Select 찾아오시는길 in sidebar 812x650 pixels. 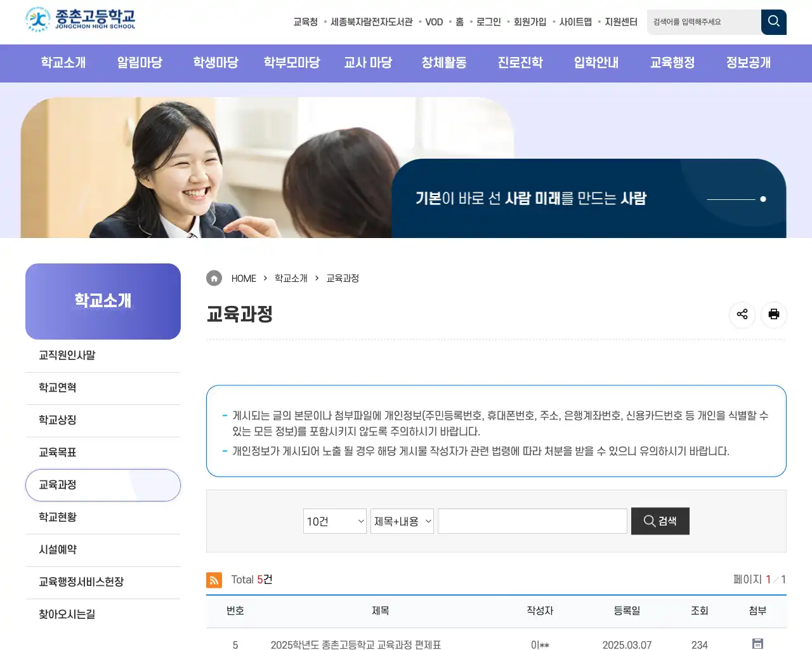(x=103, y=614)
